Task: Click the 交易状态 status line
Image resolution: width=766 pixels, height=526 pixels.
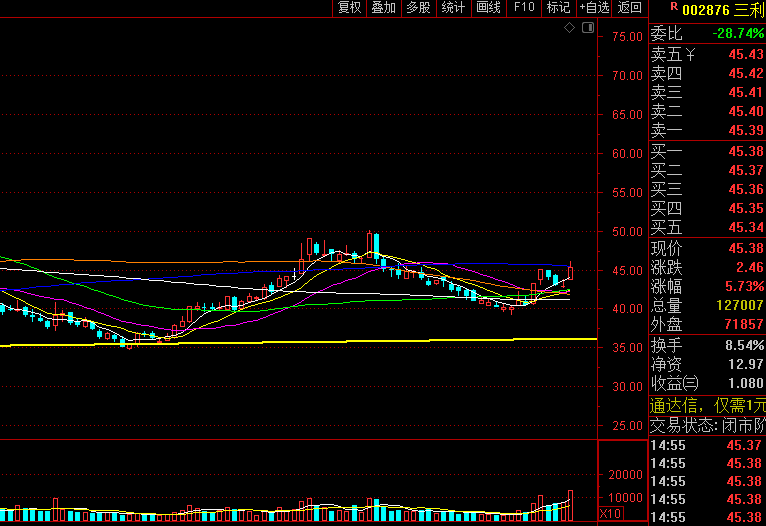Action: (x=707, y=426)
